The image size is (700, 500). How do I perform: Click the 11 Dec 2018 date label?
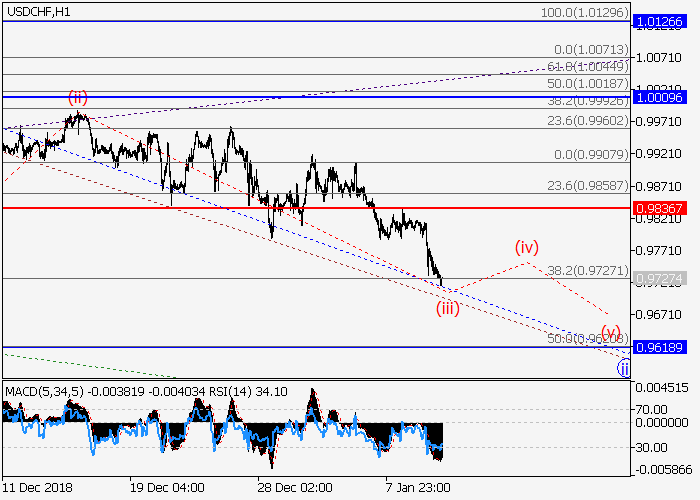click(36, 488)
